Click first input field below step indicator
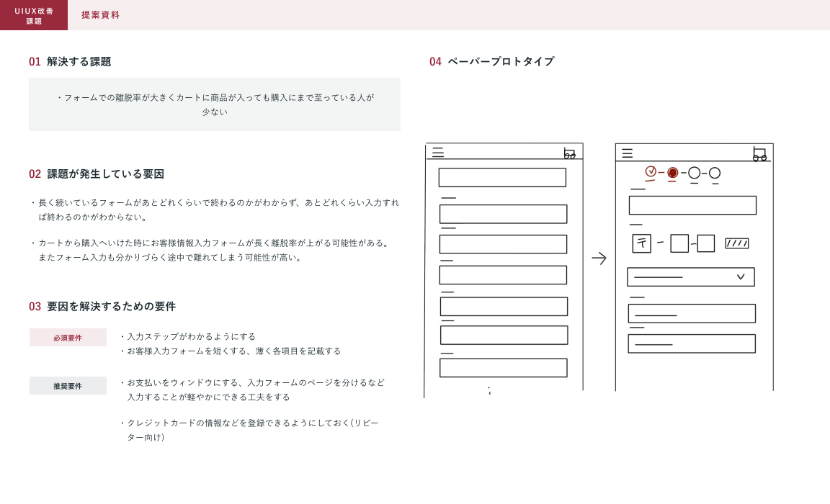This screenshot has height=504, width=830. point(692,205)
